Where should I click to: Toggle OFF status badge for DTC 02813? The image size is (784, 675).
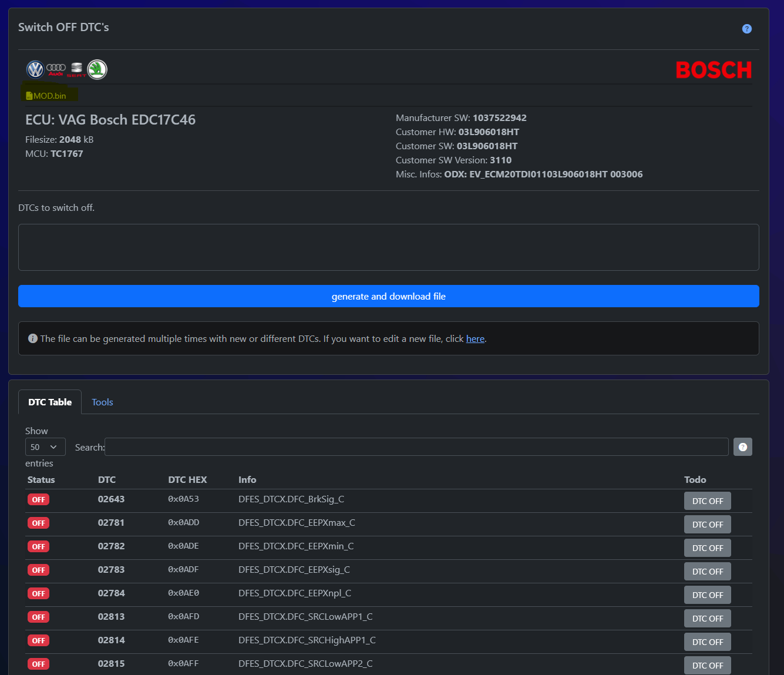[x=38, y=617]
